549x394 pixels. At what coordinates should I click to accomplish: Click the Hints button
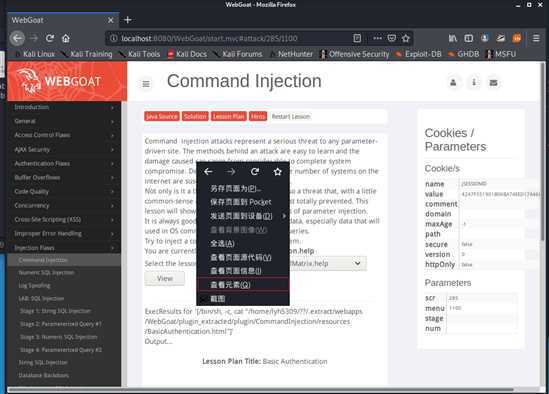click(x=258, y=116)
